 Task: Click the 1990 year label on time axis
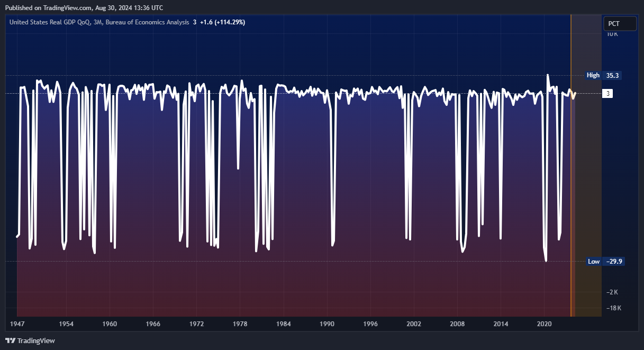[327, 324]
